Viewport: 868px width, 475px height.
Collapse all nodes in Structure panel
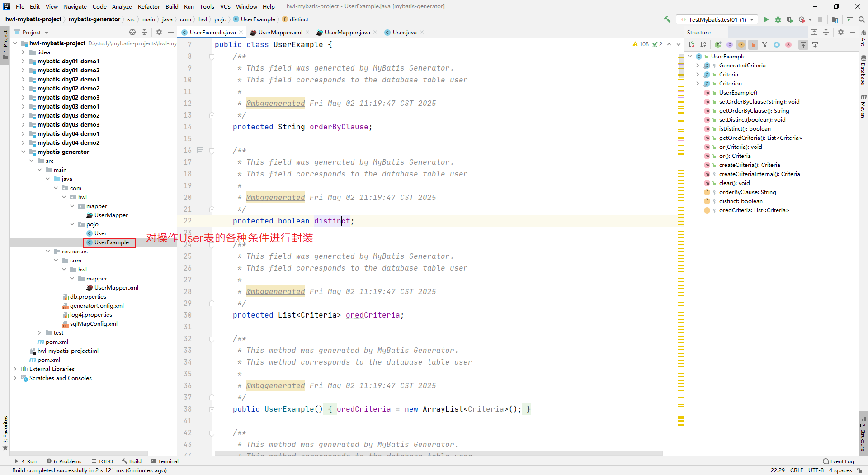(826, 32)
